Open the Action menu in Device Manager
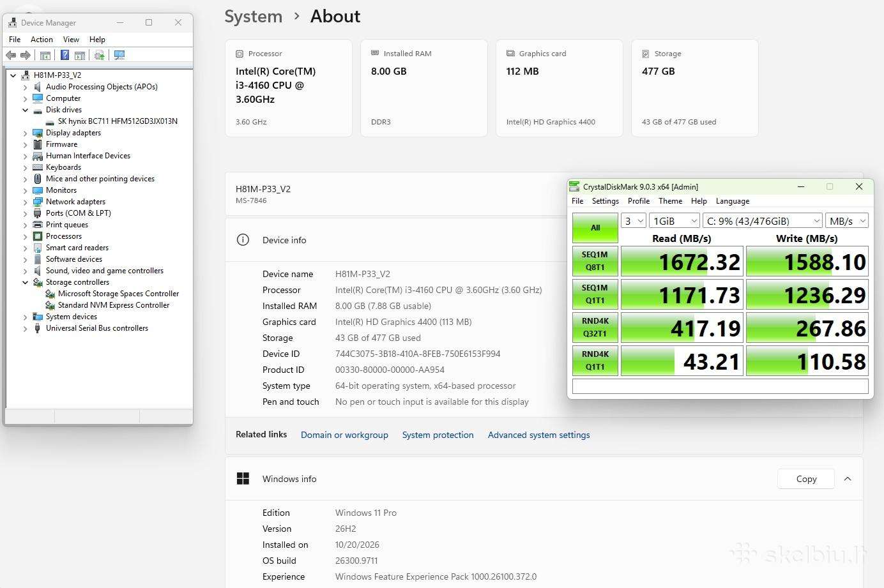The height and width of the screenshot is (588, 884). [x=42, y=40]
